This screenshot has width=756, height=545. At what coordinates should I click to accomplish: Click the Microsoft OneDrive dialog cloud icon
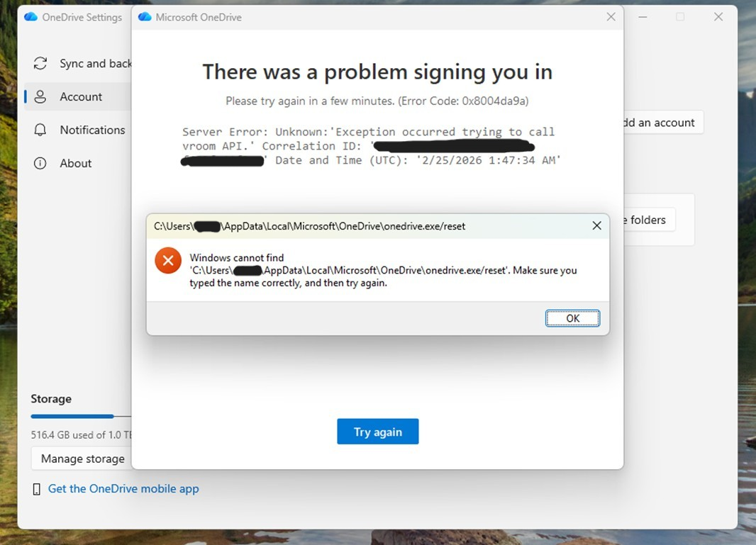tap(145, 17)
